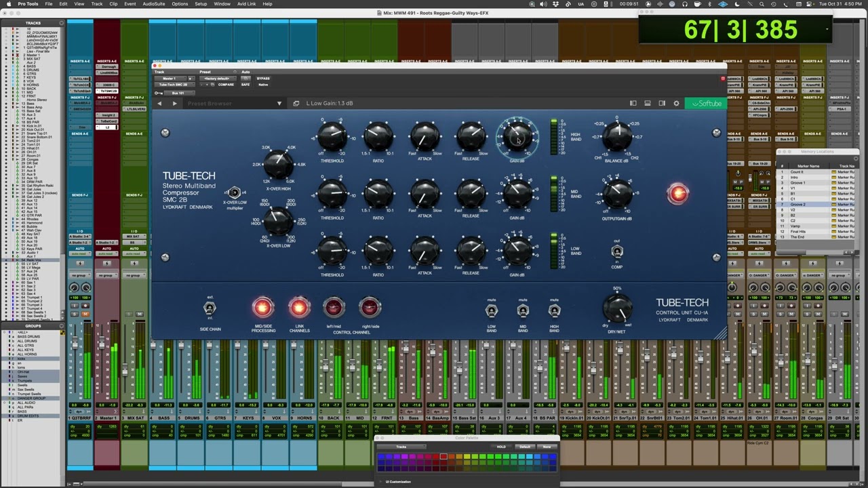Expand UI Customization in Color Palette
The height and width of the screenshot is (488, 868).
(x=381, y=482)
